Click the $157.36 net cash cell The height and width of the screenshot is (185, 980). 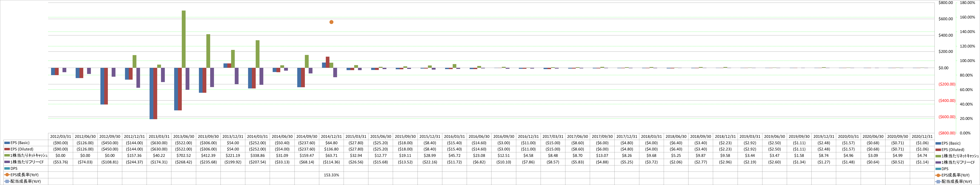click(134, 156)
